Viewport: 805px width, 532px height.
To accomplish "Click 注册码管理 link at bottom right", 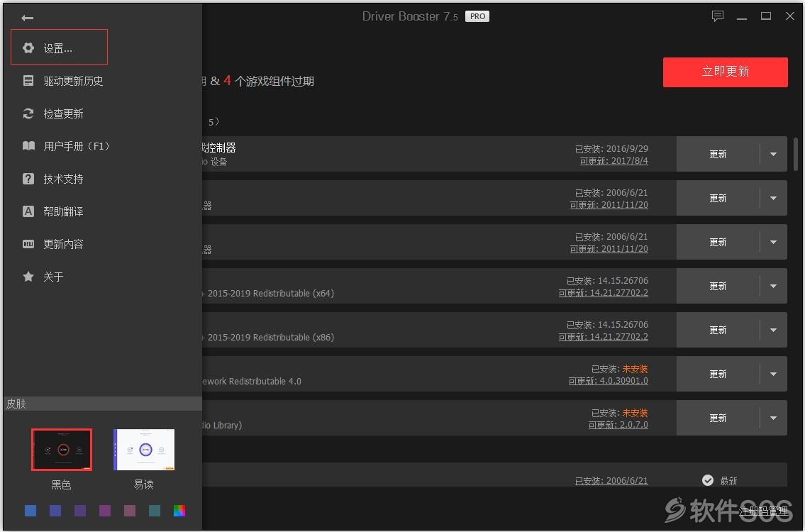I will (763, 511).
